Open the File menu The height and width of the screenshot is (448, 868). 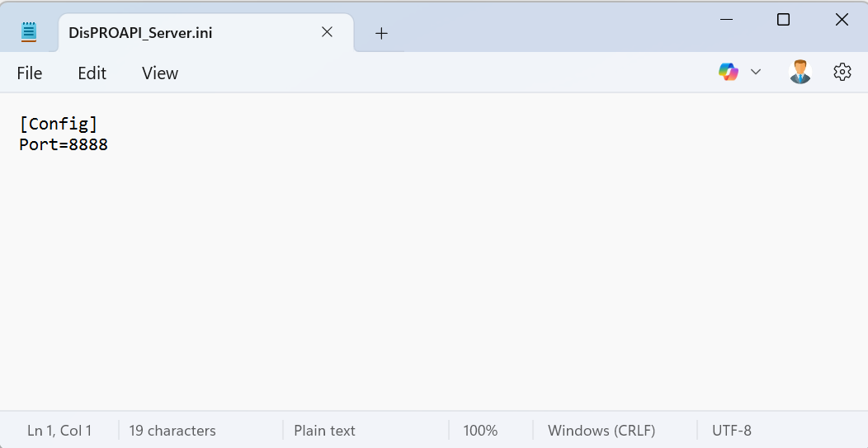pos(30,73)
